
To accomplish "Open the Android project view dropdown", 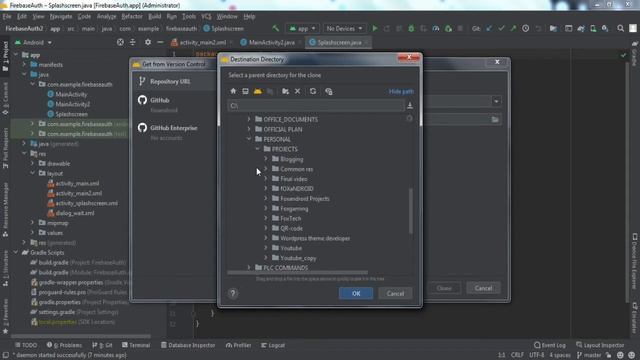I will point(33,42).
